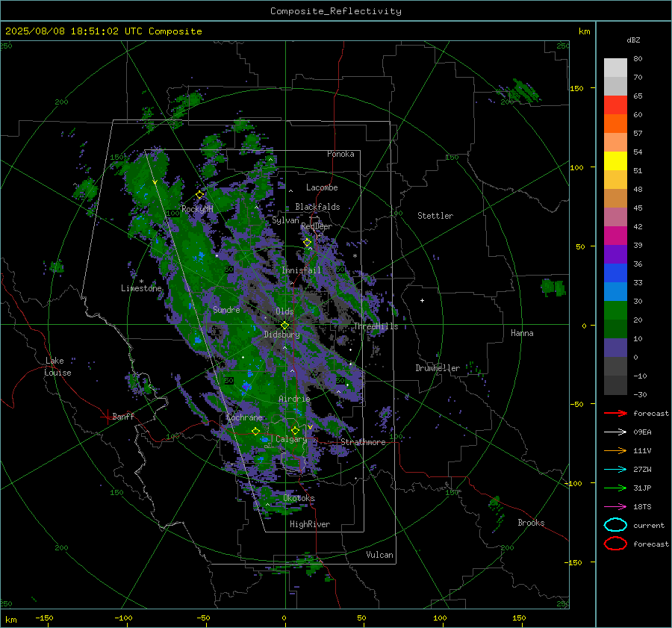672x628 pixels.
Task: Click the Composite_Reflectivity title text
Action: click(x=336, y=11)
